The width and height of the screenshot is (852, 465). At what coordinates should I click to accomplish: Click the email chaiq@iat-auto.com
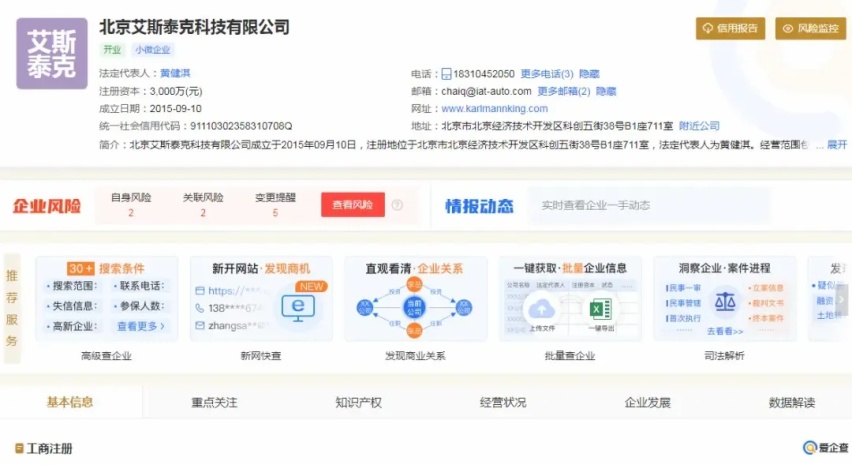[486, 91]
